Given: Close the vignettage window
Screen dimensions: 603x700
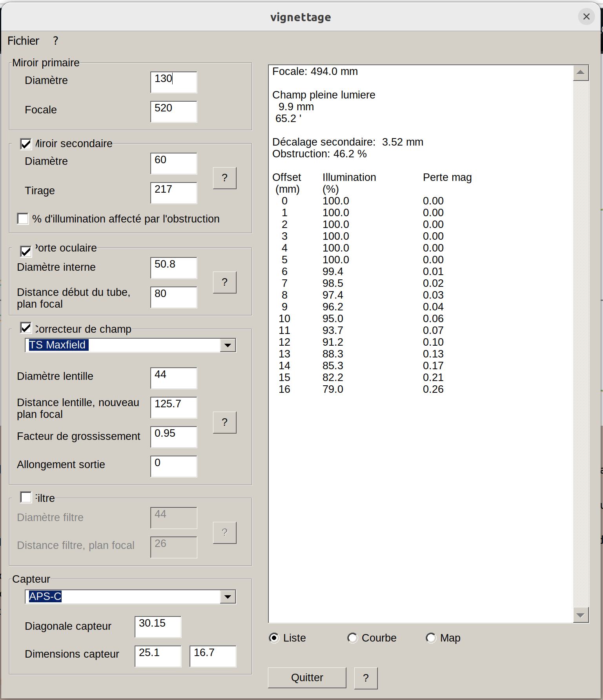Looking at the screenshot, I should tap(586, 16).
